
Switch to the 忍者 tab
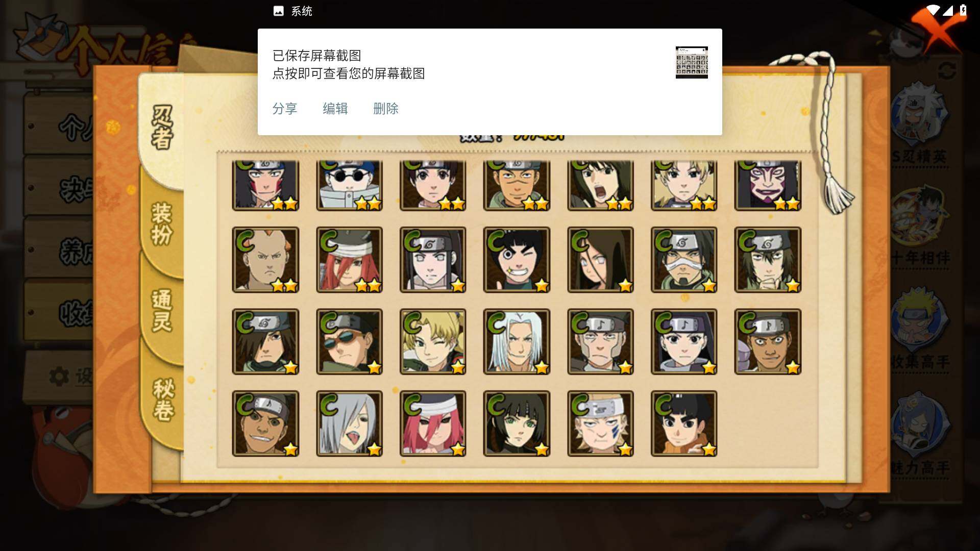[162, 128]
